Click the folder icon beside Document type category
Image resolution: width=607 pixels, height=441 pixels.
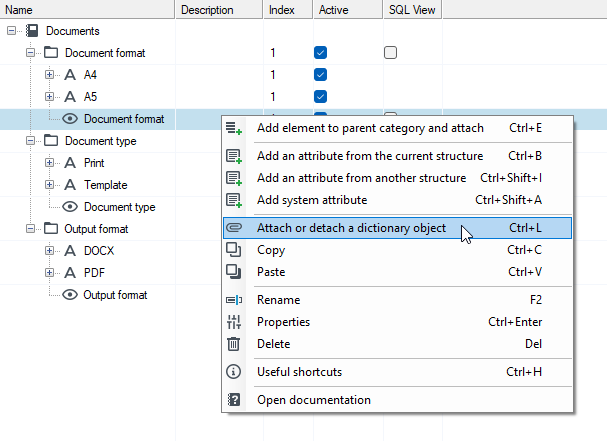tap(51, 141)
